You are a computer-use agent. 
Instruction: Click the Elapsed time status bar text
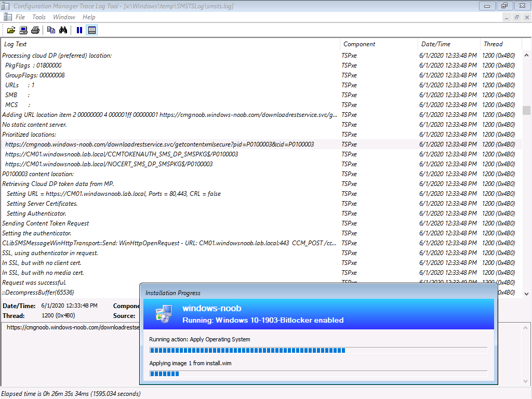point(71,394)
